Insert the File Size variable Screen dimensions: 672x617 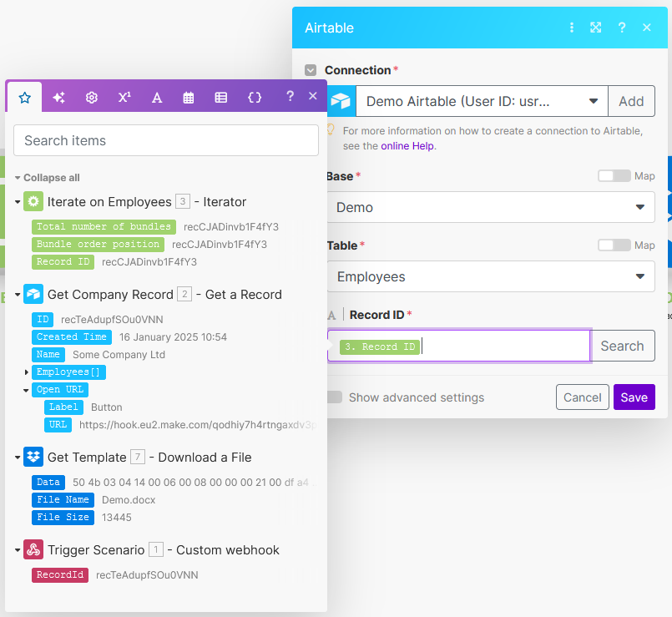click(63, 517)
